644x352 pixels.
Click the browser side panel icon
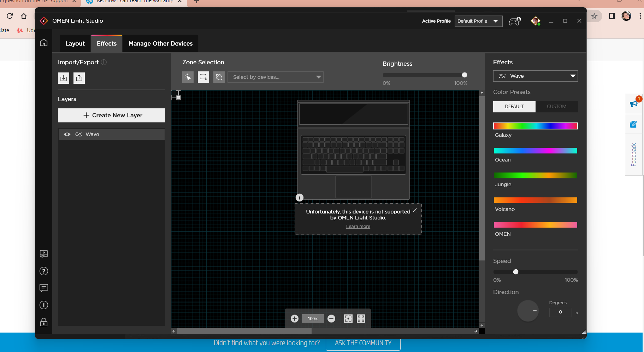pyautogui.click(x=612, y=16)
